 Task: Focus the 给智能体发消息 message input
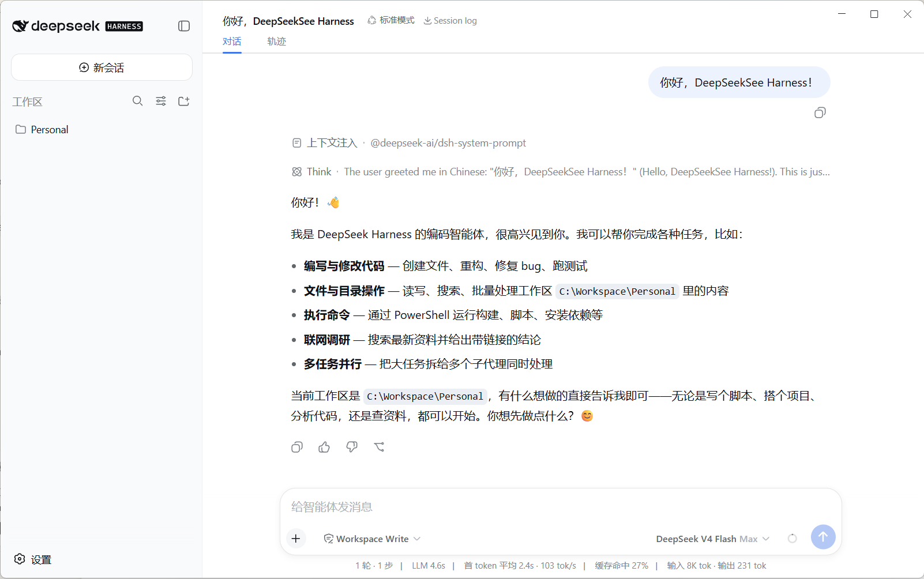click(x=561, y=507)
